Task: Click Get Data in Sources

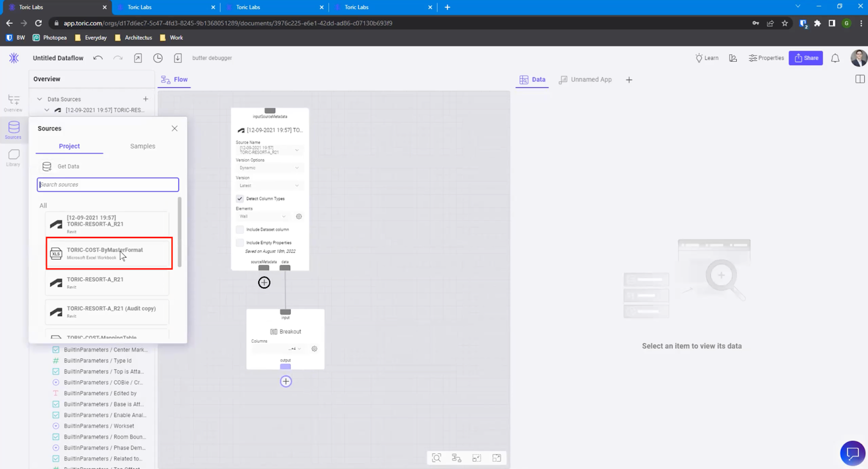Action: coord(68,166)
